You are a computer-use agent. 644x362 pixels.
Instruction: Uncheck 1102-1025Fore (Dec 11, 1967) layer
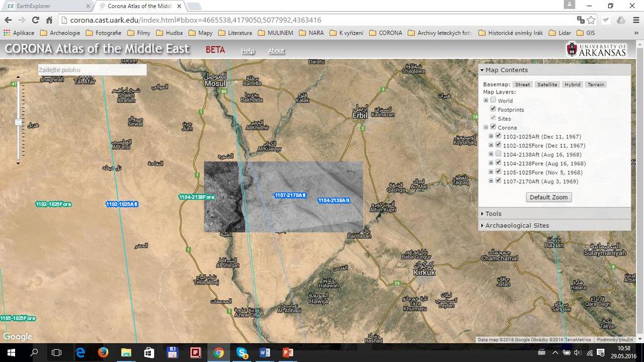498,145
